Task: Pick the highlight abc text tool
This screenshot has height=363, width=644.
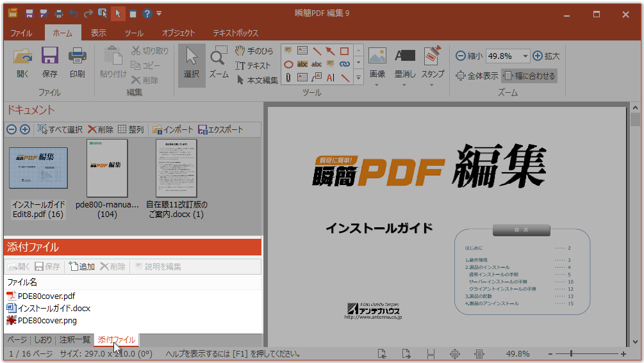Action: click(x=302, y=65)
